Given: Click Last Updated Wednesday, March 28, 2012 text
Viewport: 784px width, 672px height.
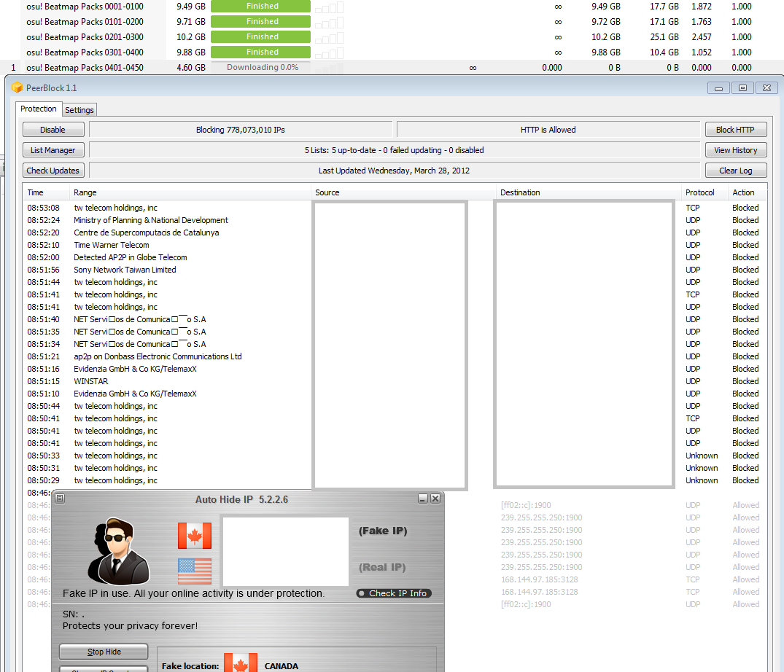Looking at the screenshot, I should pos(395,171).
